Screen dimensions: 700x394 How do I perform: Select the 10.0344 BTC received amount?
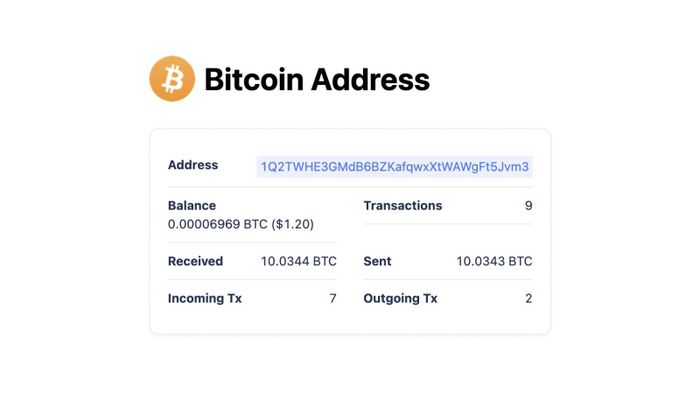pyautogui.click(x=299, y=261)
